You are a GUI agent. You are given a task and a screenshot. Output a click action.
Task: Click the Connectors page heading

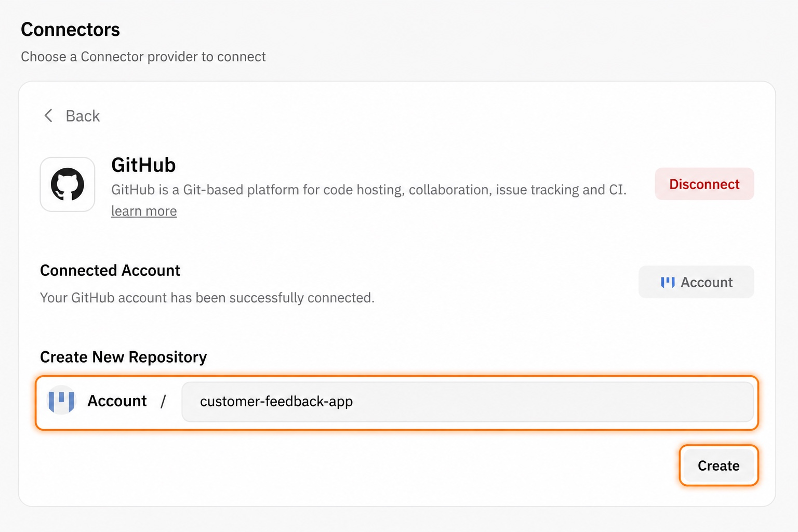(70, 30)
